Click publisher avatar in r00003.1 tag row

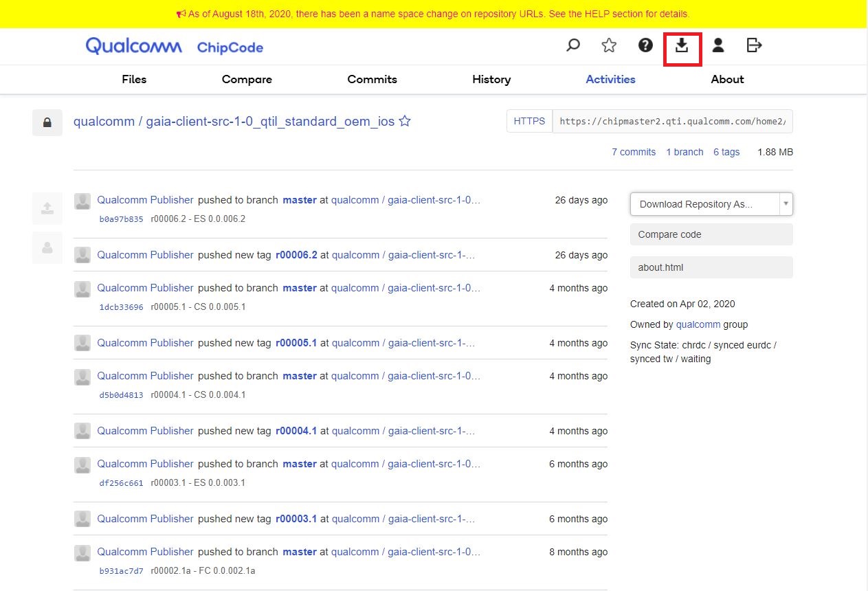point(82,519)
